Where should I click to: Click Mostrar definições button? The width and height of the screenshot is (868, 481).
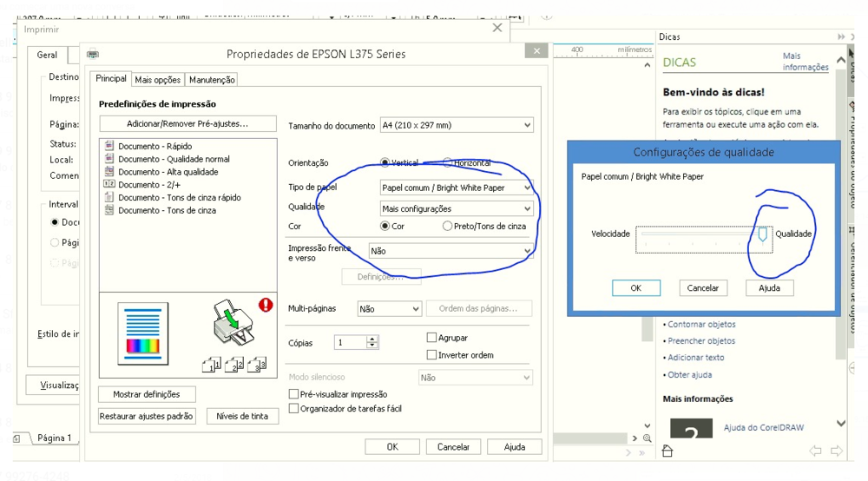[x=147, y=394]
